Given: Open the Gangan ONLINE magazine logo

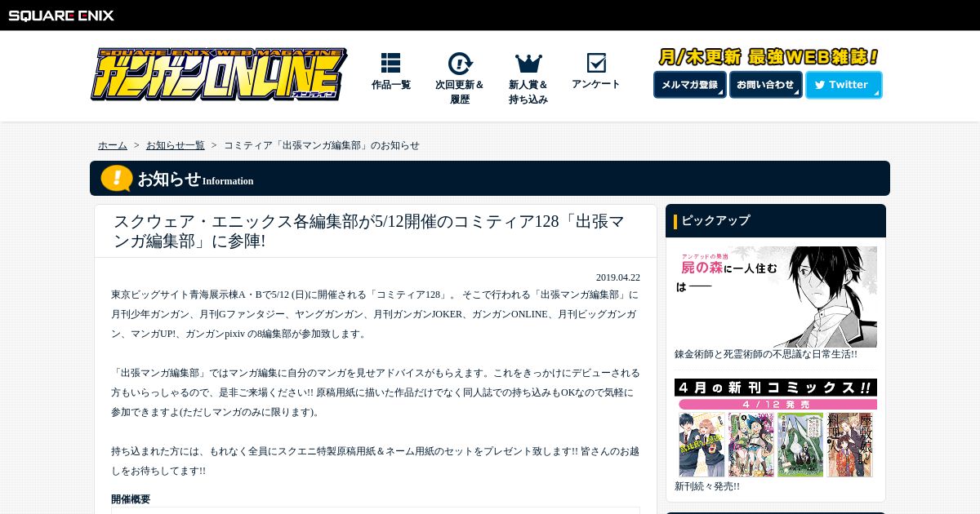Looking at the screenshot, I should (x=219, y=74).
